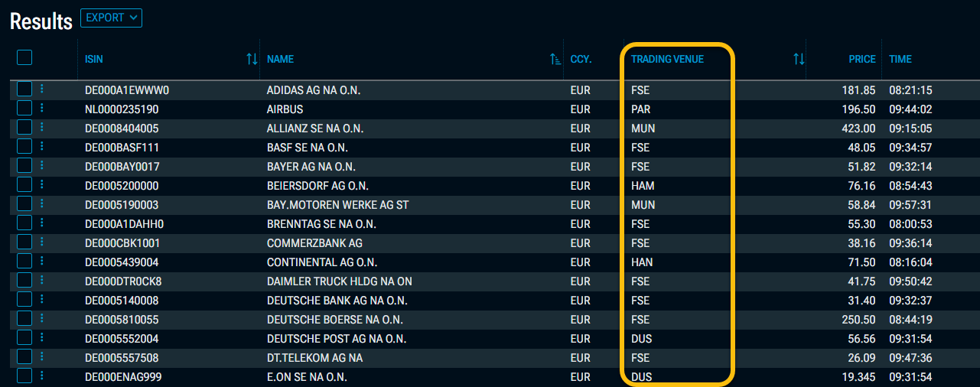This screenshot has height=387, width=980.
Task: Click the TIME column header
Action: pos(900,59)
